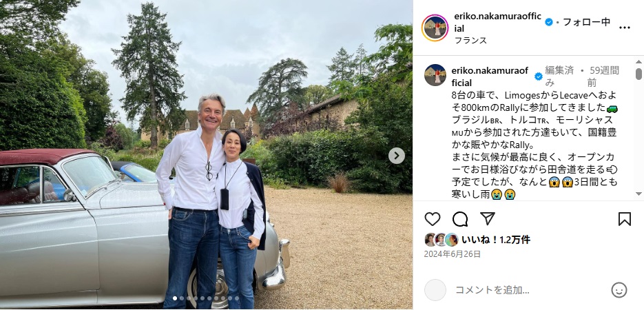Open the フランス location link
The image size is (644, 310).
point(470,40)
